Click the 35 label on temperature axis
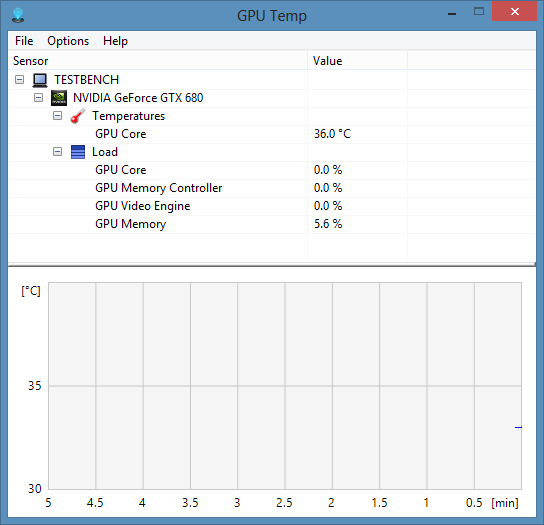The height and width of the screenshot is (525, 544). 34,386
